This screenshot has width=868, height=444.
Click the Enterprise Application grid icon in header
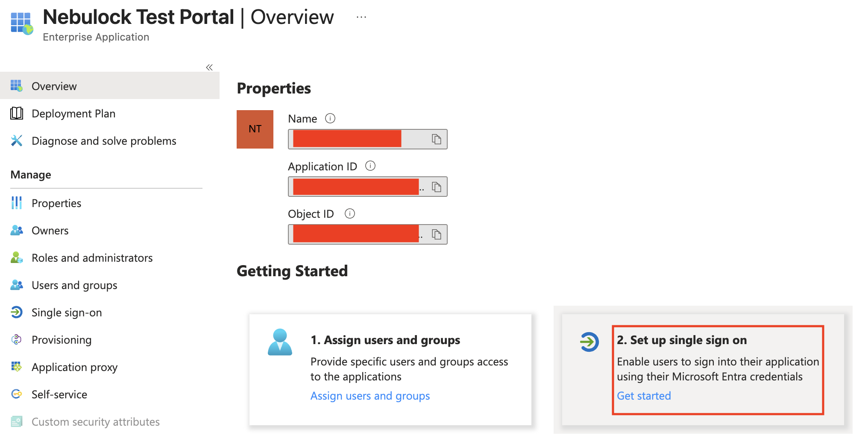click(22, 23)
